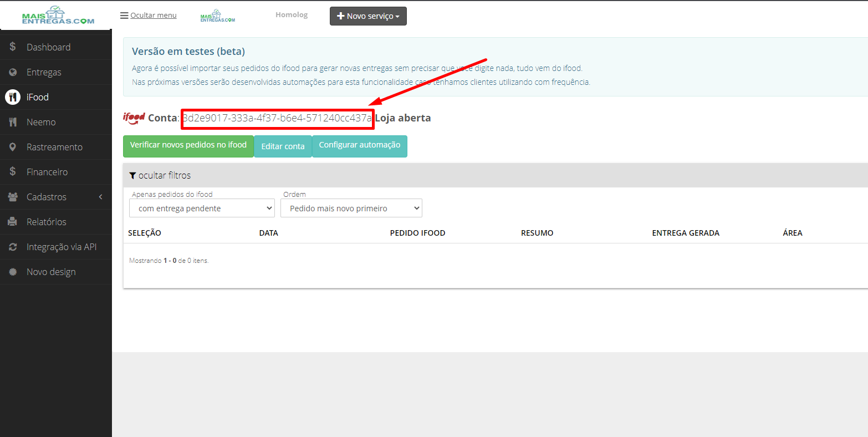The height and width of the screenshot is (437, 868).
Task: Click the 'Editar conta' button
Action: (283, 146)
